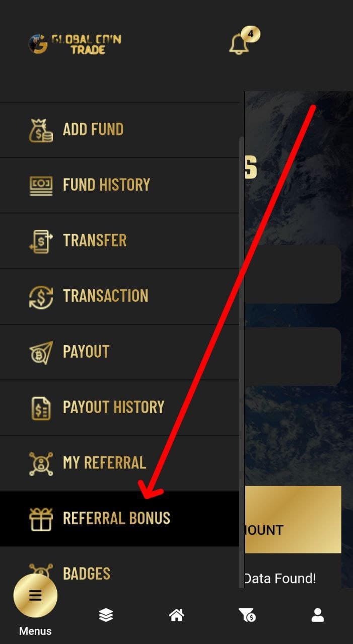Tap the layers icon in bottom bar

(106, 615)
